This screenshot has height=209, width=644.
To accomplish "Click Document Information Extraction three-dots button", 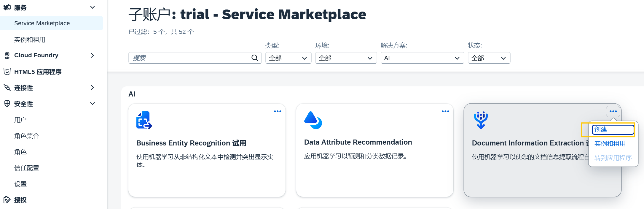I will tap(613, 112).
